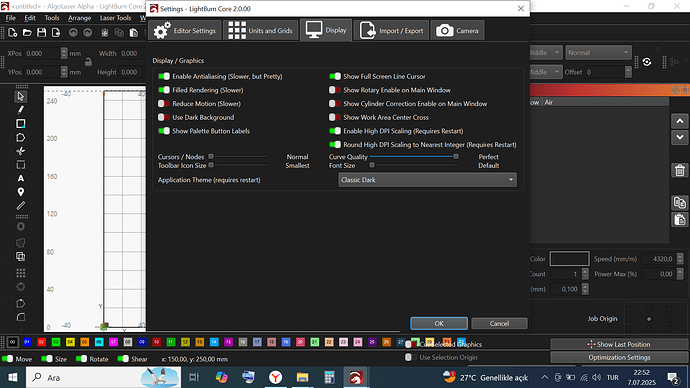Save project using the floppy disk icon
The height and width of the screenshot is (388, 690).
coord(42,33)
